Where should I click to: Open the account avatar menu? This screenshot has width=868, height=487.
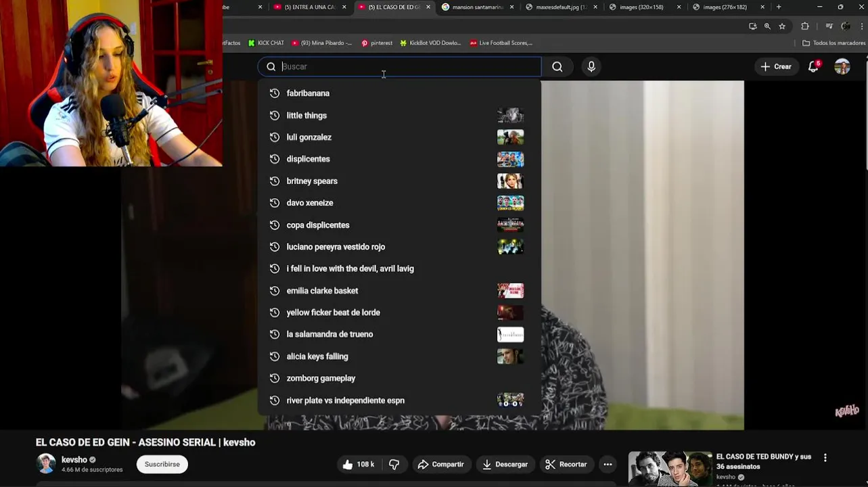(x=842, y=66)
